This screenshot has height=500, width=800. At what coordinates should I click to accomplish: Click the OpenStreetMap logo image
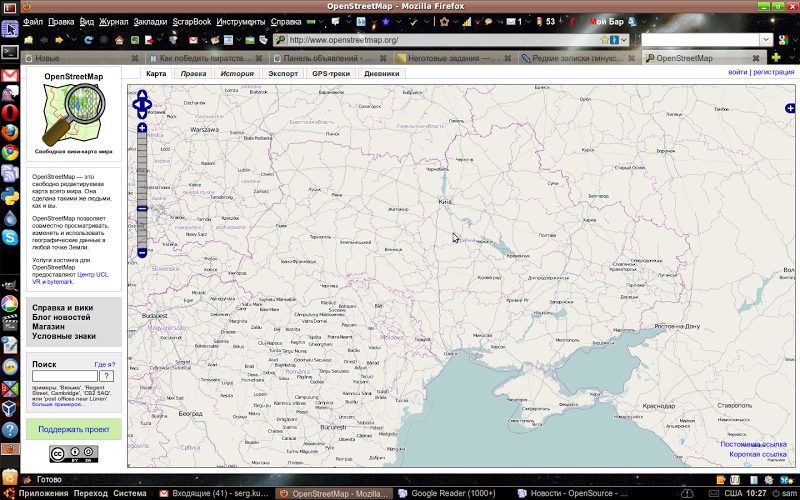(74, 114)
